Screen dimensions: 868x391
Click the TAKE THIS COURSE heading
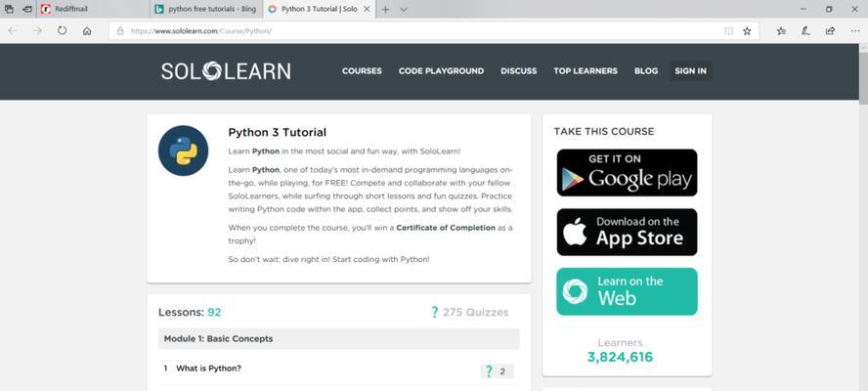(x=604, y=132)
